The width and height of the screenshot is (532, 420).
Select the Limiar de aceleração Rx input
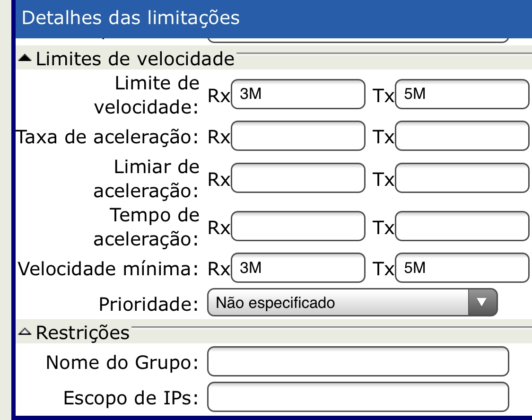tap(298, 178)
